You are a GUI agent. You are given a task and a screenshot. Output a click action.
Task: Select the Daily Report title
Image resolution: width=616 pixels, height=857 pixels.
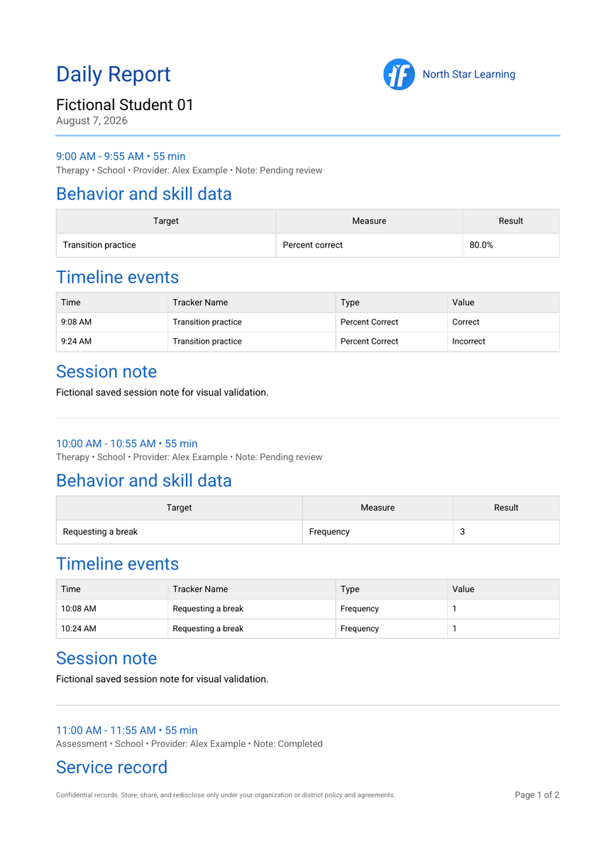(x=114, y=75)
